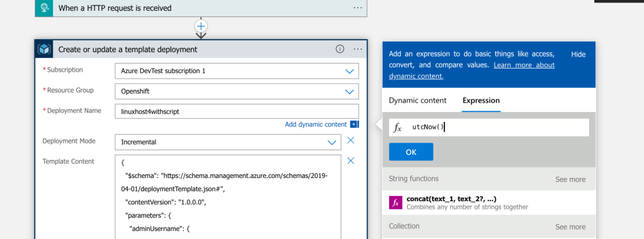The width and height of the screenshot is (644, 239).
Task: Click the fx icon in expression box
Action: tap(397, 128)
